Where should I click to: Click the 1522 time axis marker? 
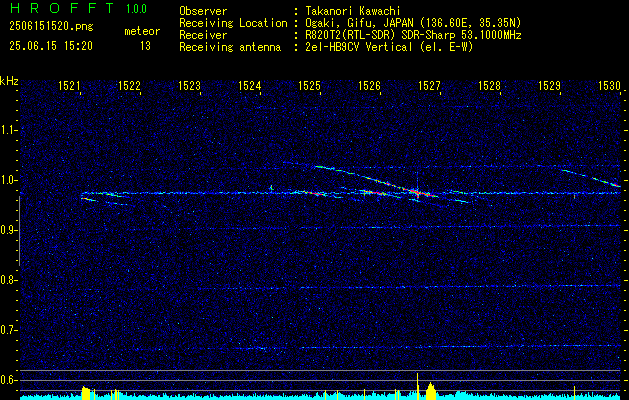pyautogui.click(x=130, y=85)
